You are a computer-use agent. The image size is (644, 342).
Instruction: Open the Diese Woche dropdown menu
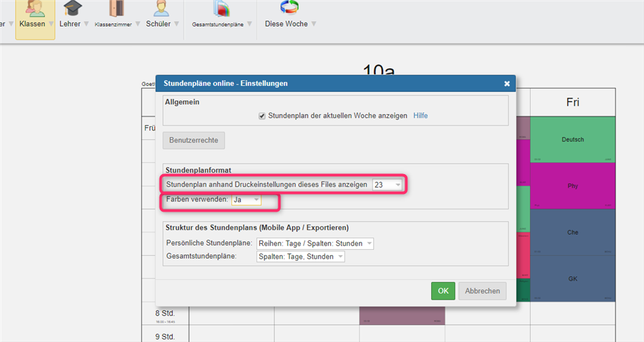pyautogui.click(x=313, y=24)
